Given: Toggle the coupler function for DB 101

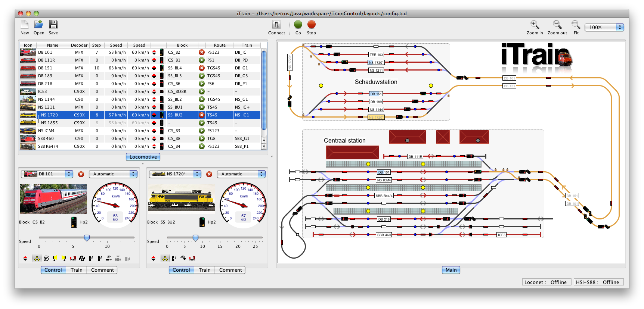Looking at the screenshot, I should click(x=73, y=258).
